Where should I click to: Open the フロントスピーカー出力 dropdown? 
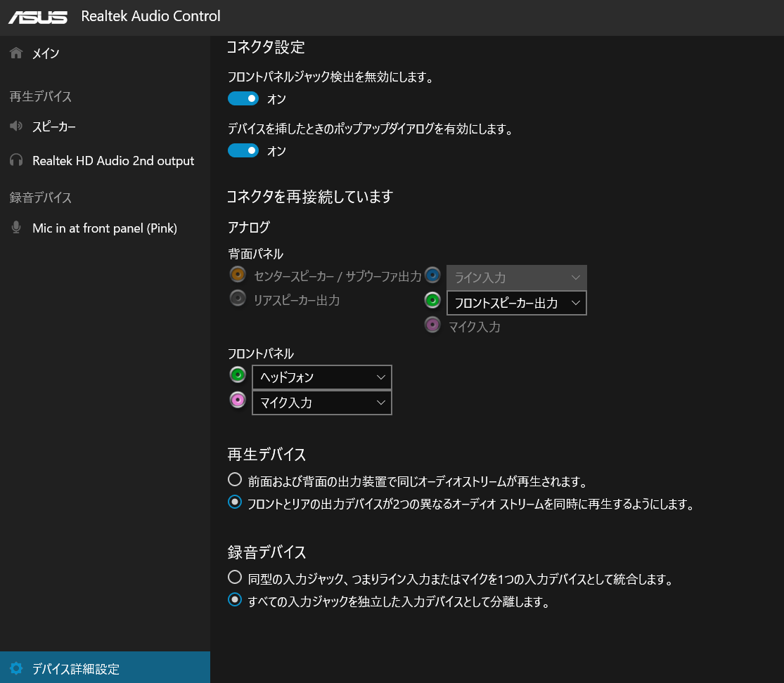[516, 303]
